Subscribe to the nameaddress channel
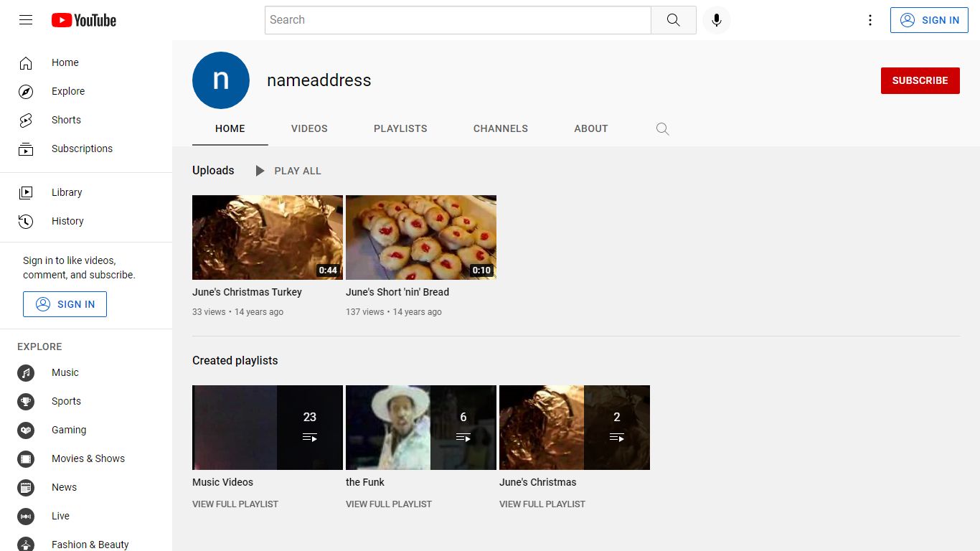 [x=920, y=80]
